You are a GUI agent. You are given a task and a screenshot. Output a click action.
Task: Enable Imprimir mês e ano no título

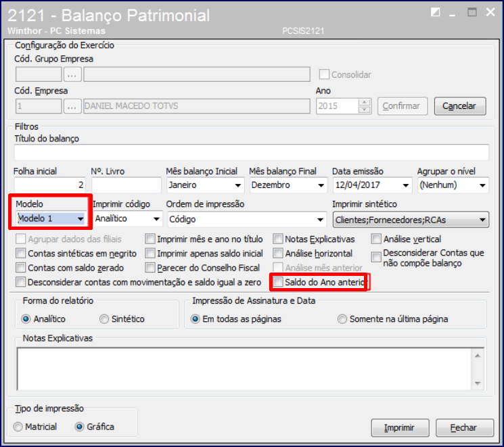pyautogui.click(x=150, y=239)
